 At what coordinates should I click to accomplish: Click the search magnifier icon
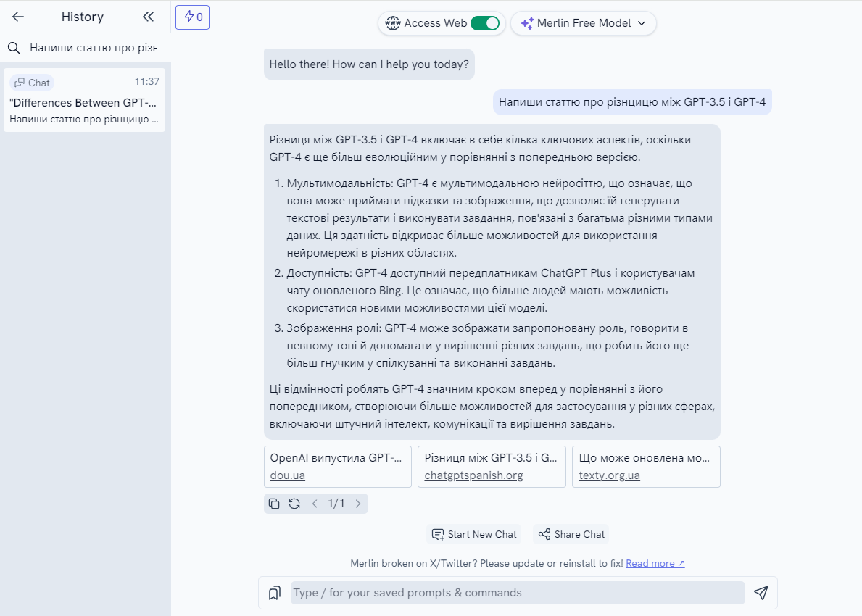pos(13,48)
